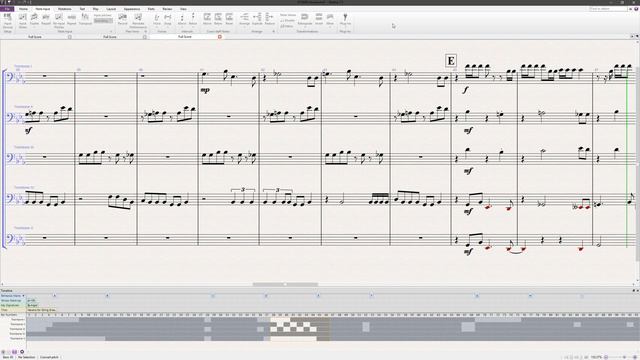Close the second Full Score document tab
This screenshot has width=640, height=360.
tap(144, 37)
